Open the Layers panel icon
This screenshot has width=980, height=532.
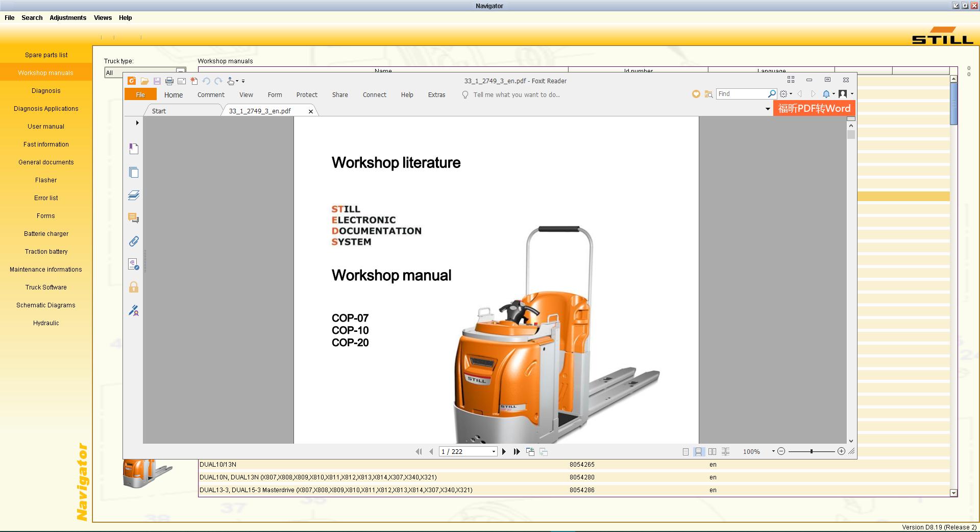[x=134, y=196]
